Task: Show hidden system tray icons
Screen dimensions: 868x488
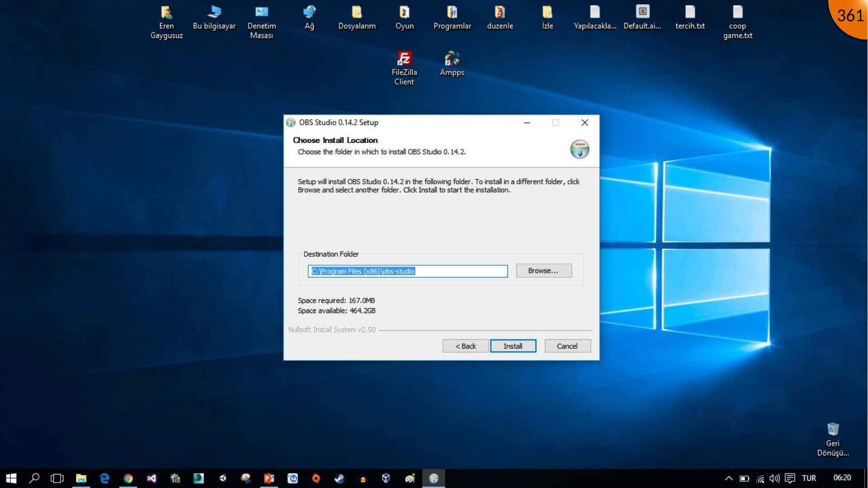Action: [x=728, y=478]
